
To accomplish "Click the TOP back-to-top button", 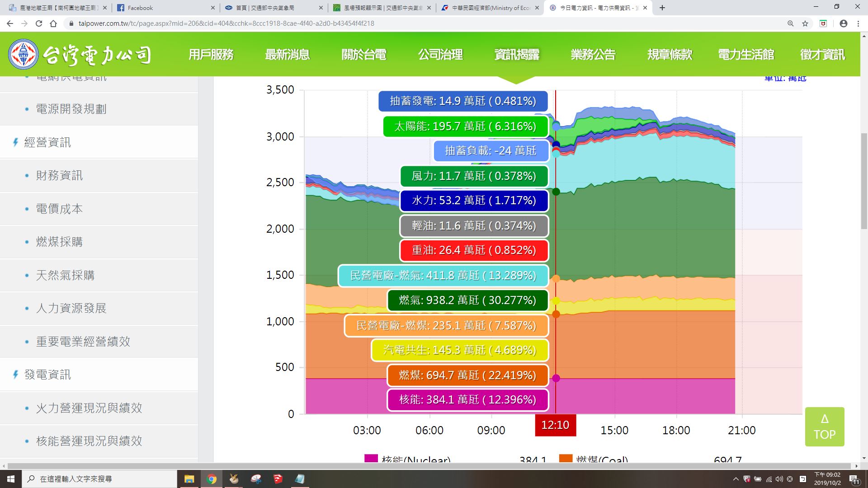I will coord(825,427).
